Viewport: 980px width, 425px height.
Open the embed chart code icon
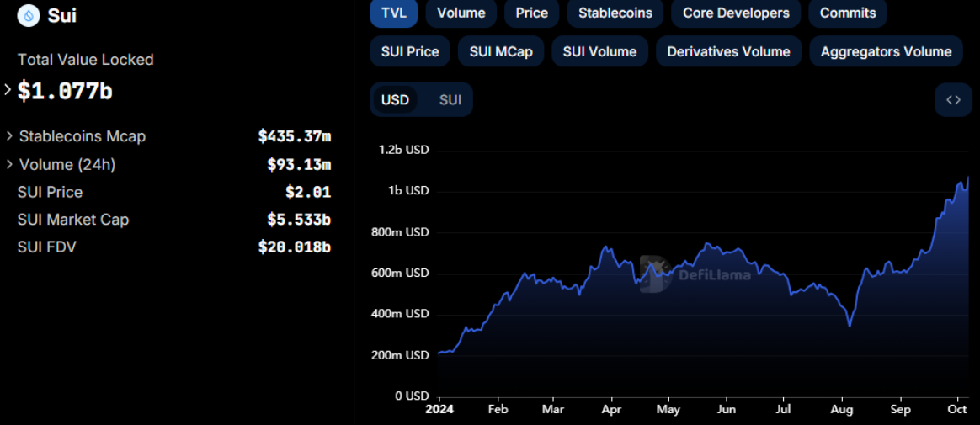953,100
